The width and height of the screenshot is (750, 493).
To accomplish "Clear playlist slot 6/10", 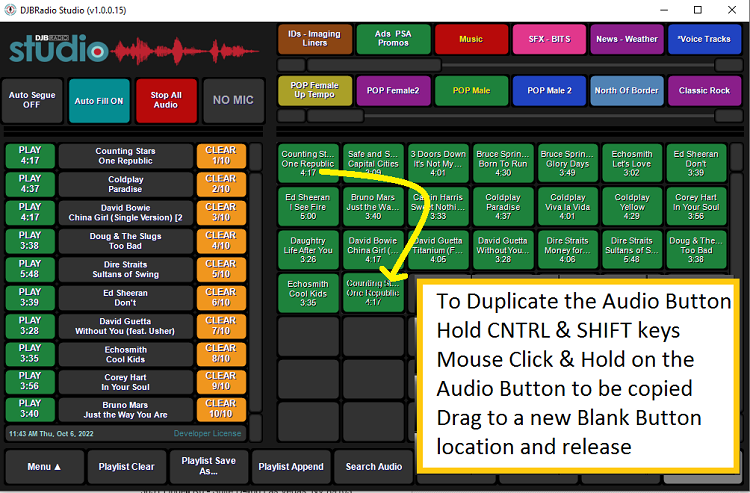I will [221, 297].
